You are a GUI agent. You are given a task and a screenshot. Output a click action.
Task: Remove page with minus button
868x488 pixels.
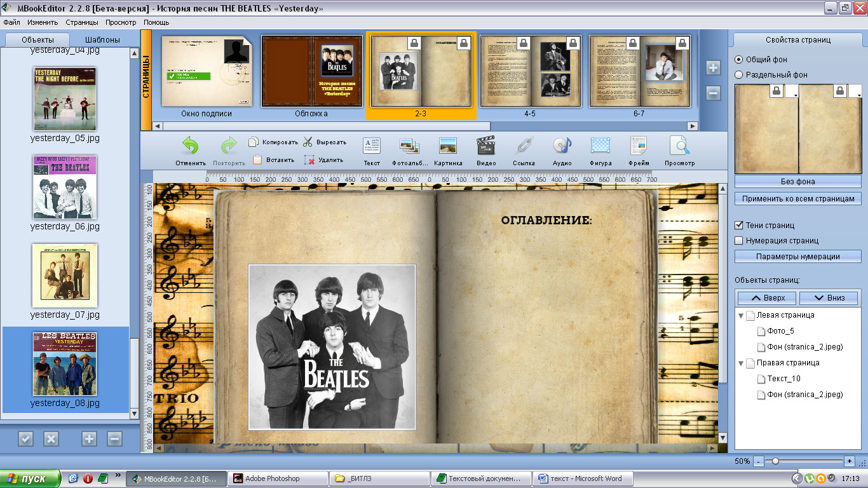pos(713,93)
